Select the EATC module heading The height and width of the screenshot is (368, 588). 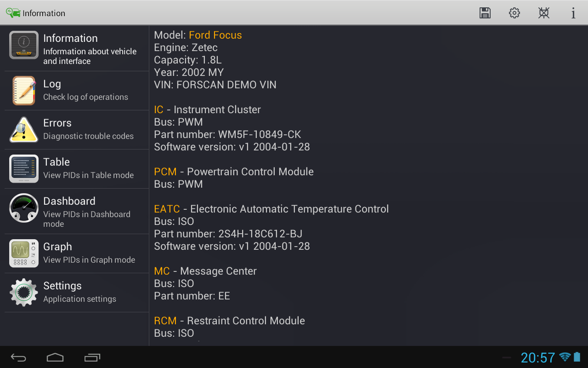click(167, 209)
